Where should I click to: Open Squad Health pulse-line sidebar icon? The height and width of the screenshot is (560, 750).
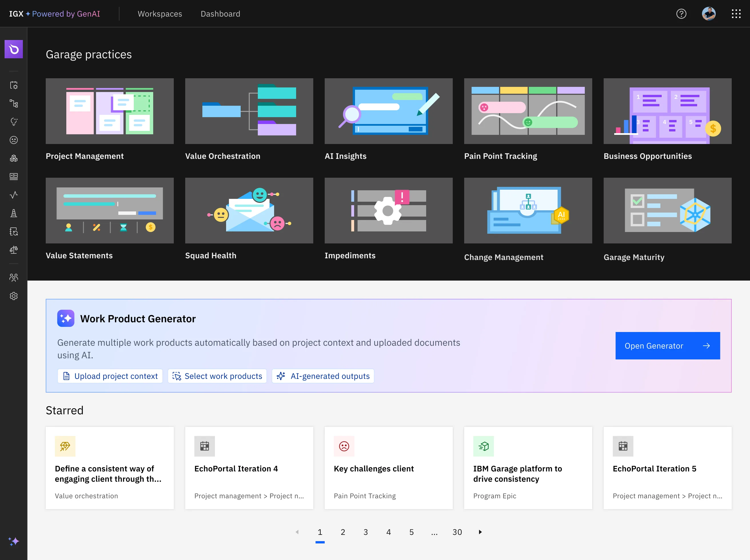click(x=13, y=195)
